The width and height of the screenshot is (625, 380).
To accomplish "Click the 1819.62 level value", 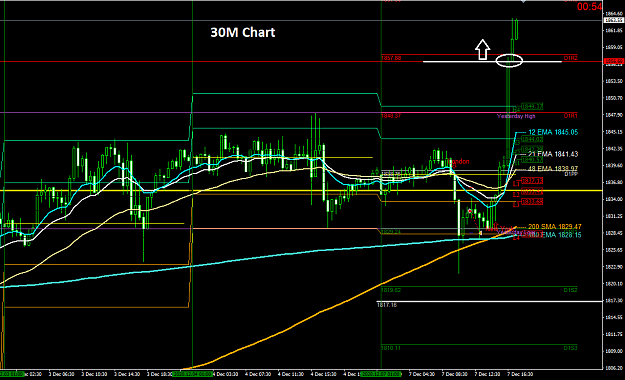I will 391,290.
